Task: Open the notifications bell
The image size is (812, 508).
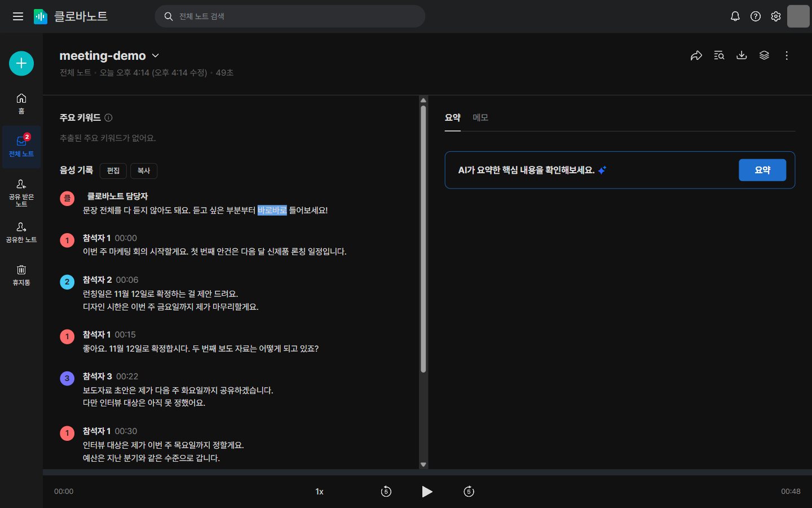Action: click(735, 16)
